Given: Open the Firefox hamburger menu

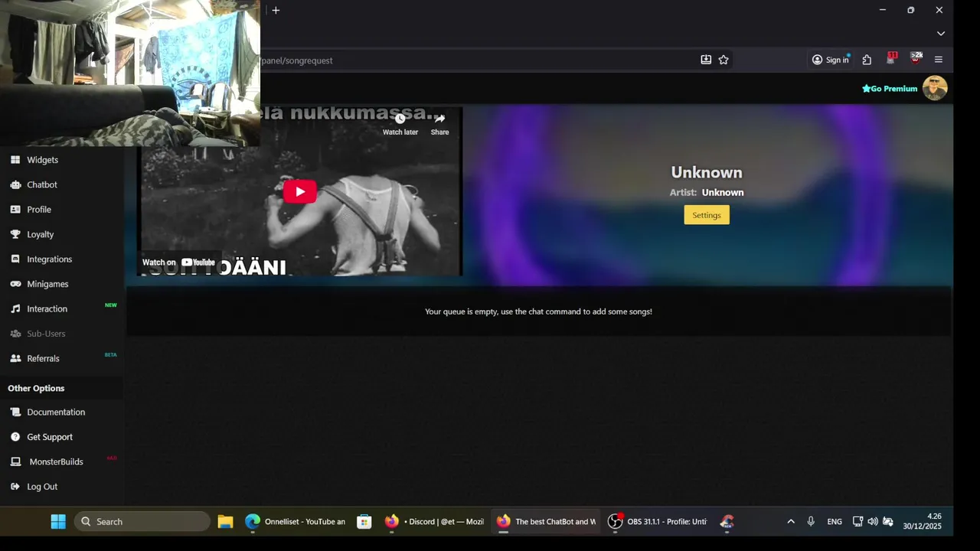Looking at the screenshot, I should [939, 60].
